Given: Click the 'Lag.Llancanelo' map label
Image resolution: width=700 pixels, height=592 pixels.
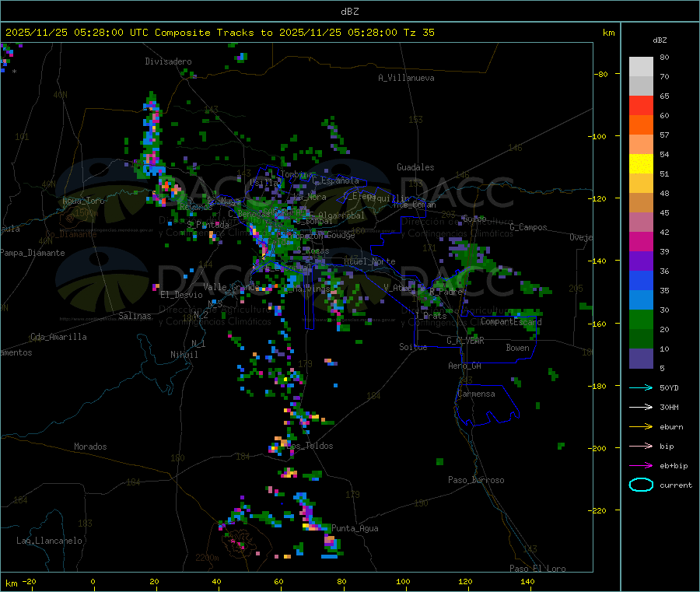Looking at the screenshot, I should pos(49,541).
